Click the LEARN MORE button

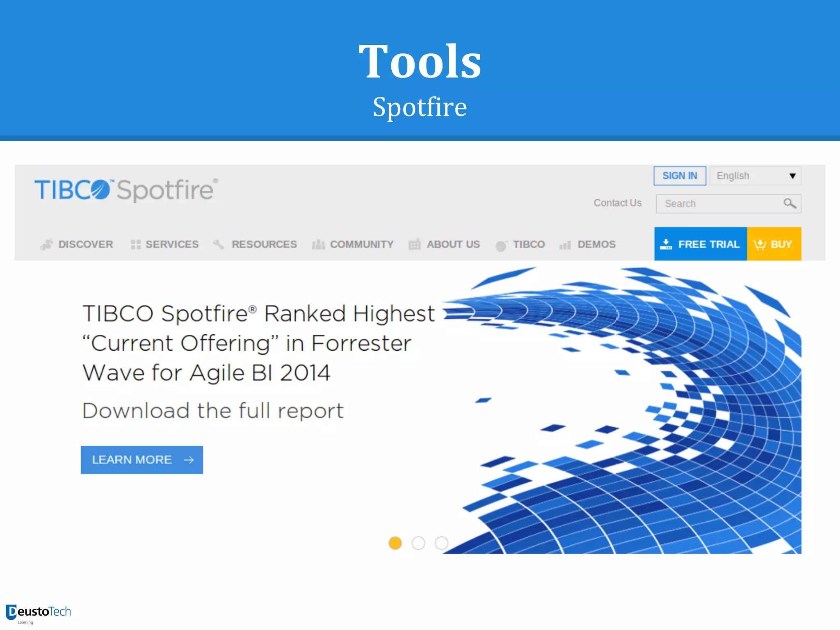coord(142,460)
